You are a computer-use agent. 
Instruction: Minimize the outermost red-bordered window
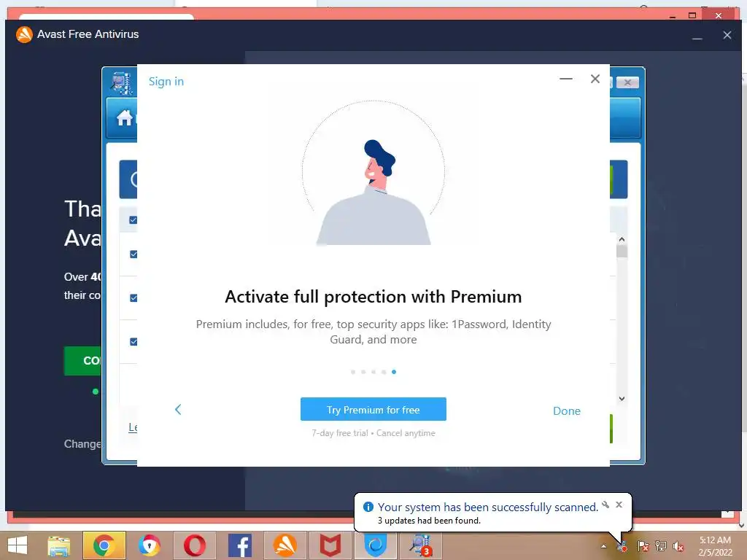click(672, 16)
